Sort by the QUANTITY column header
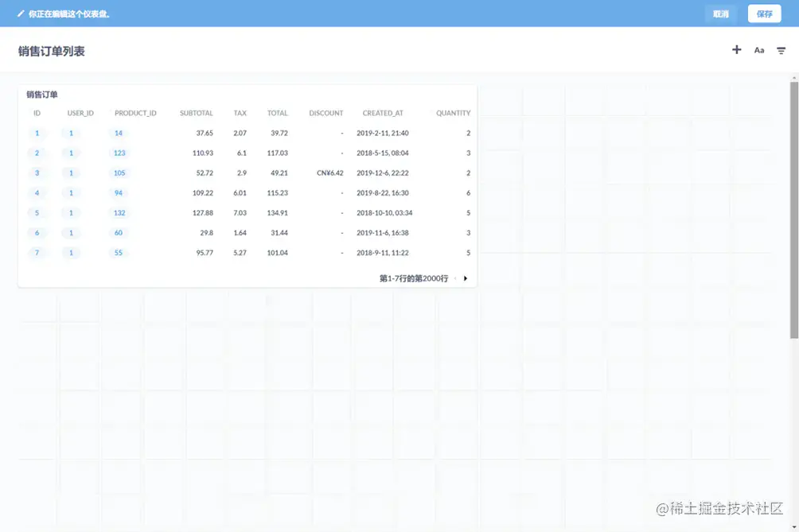Viewport: 799px width, 532px height. 453,113
